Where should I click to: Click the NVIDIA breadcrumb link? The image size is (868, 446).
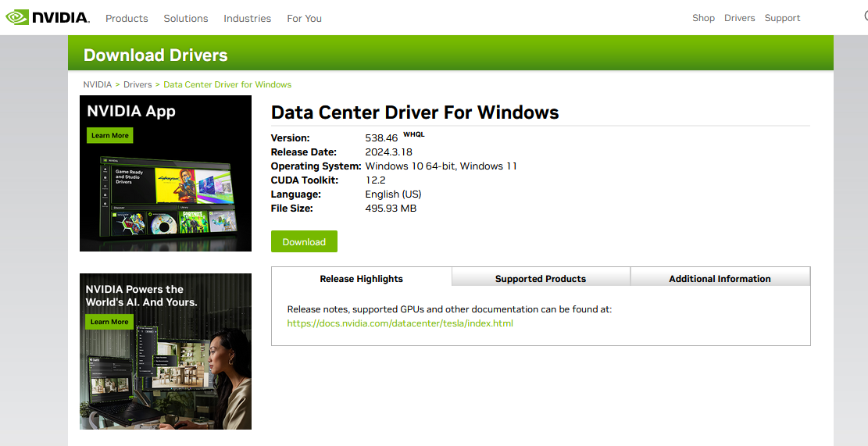point(98,84)
